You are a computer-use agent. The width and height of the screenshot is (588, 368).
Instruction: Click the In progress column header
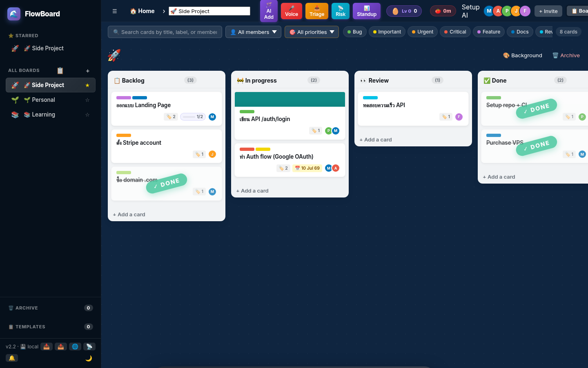coord(290,81)
